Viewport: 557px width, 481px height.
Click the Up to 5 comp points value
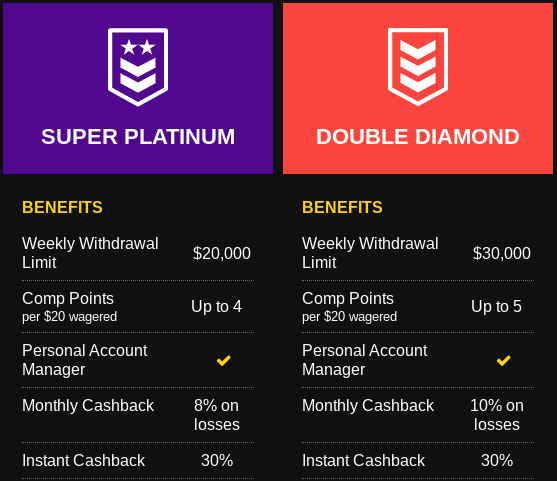click(x=496, y=306)
